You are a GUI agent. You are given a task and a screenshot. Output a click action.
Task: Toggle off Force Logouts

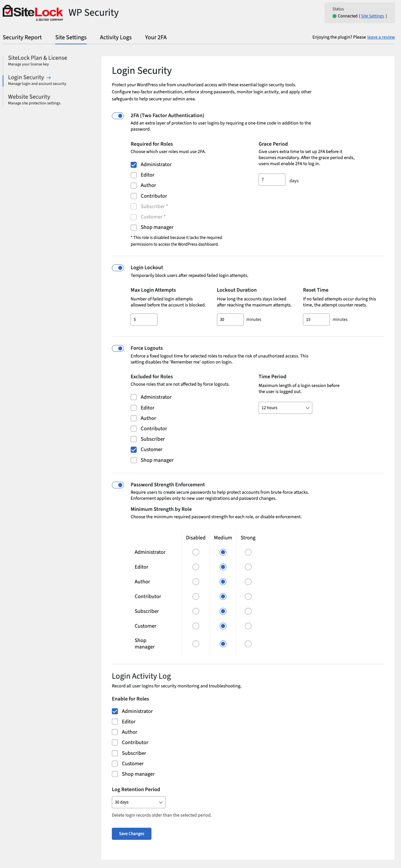[118, 348]
